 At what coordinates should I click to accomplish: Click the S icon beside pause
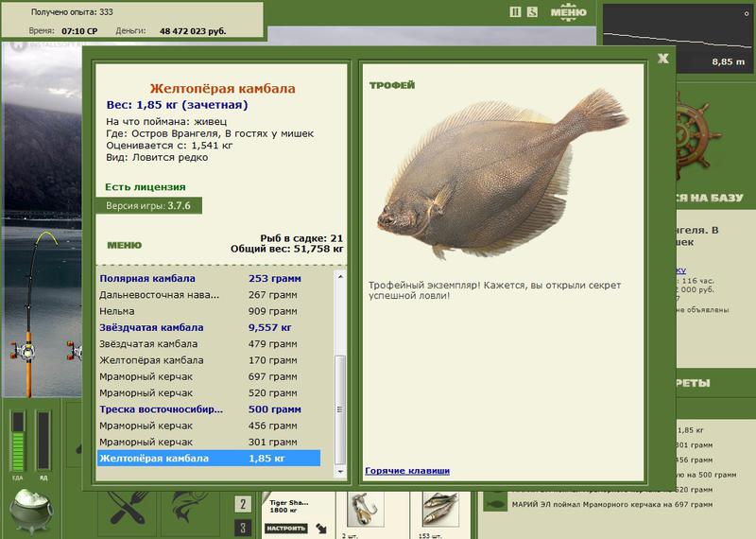pos(532,12)
